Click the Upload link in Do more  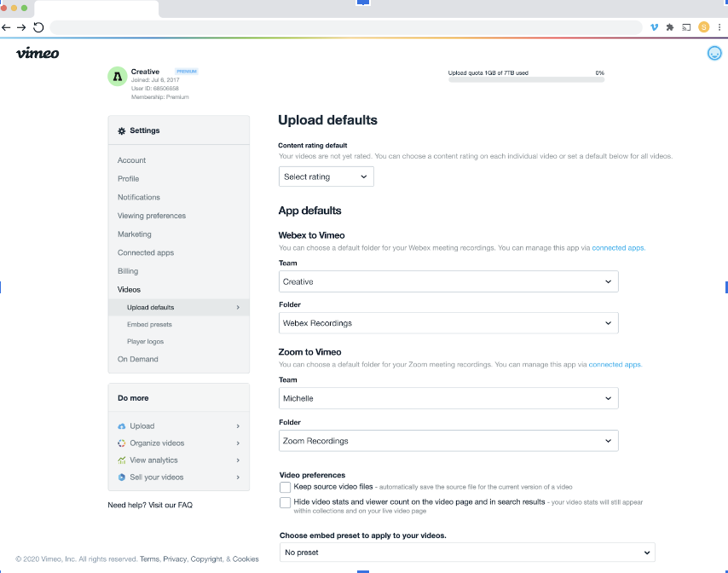[x=142, y=426]
